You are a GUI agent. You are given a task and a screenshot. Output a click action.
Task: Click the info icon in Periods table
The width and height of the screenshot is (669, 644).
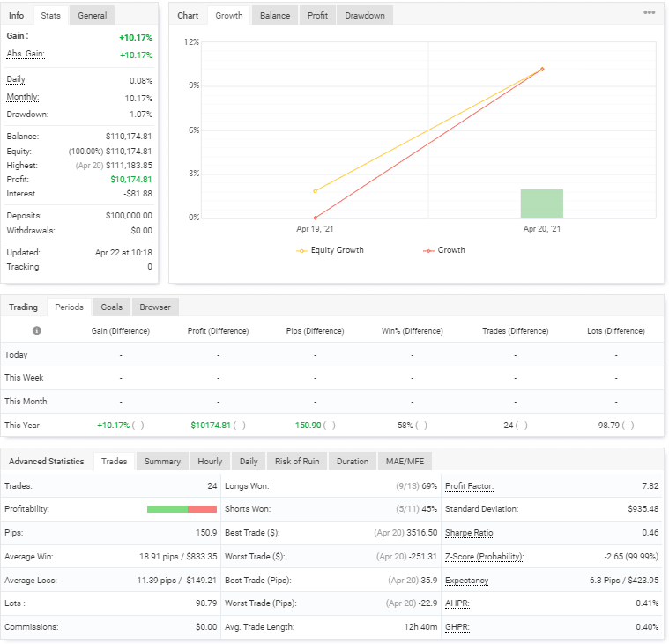pyautogui.click(x=36, y=331)
